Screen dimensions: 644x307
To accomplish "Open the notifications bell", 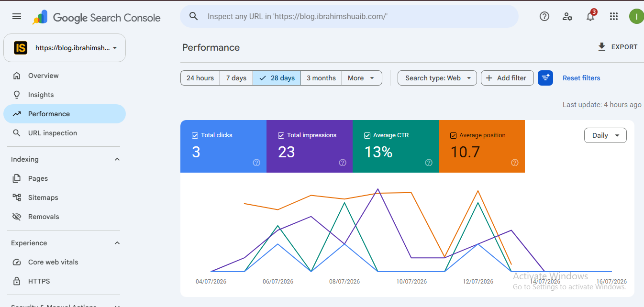I will coord(590,16).
